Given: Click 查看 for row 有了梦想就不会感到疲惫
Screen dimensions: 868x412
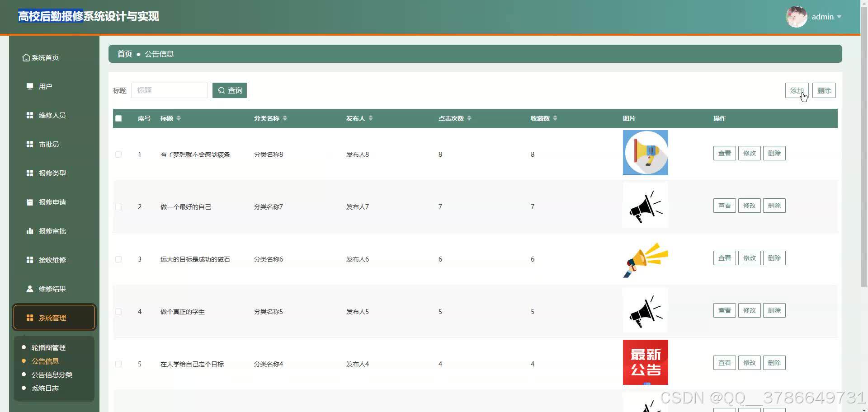Looking at the screenshot, I should pos(724,153).
